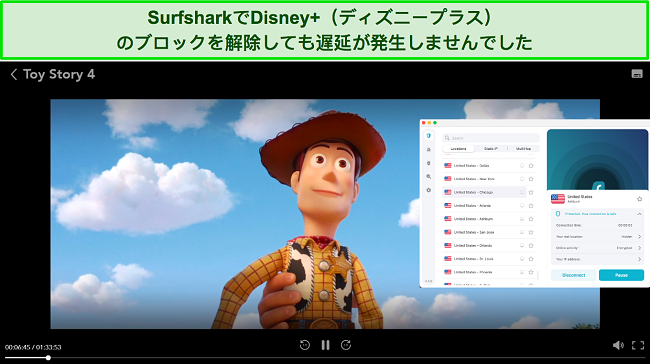Viewport: 650px width, 364px height.
Task: Open Surfshark Search magnifier sidebar icon
Action: 429,177
